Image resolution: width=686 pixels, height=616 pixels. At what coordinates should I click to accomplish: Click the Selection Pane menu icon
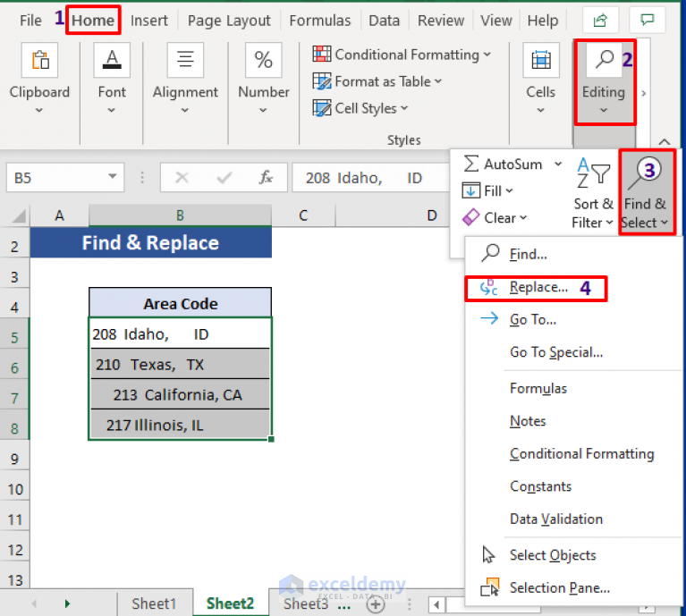coord(489,587)
